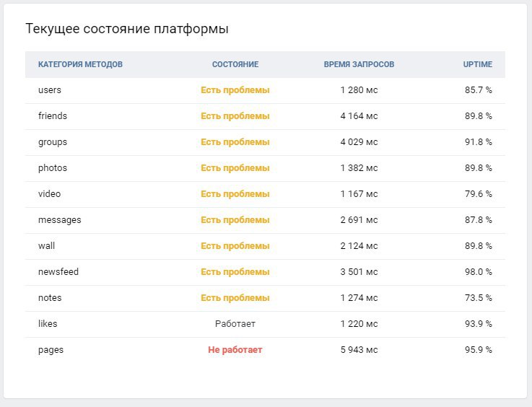Click 'Есть проблемы' status in newsfeed row
This screenshot has width=532, height=407.
click(x=235, y=272)
